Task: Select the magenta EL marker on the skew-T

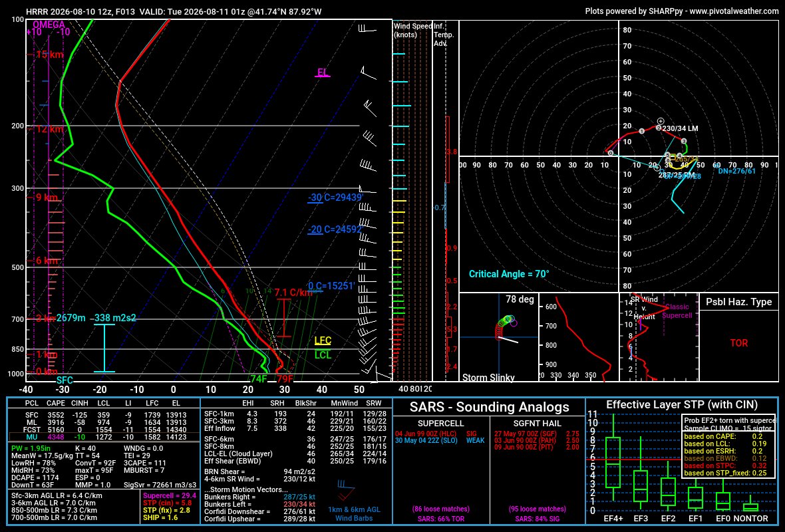Action: pos(323,72)
